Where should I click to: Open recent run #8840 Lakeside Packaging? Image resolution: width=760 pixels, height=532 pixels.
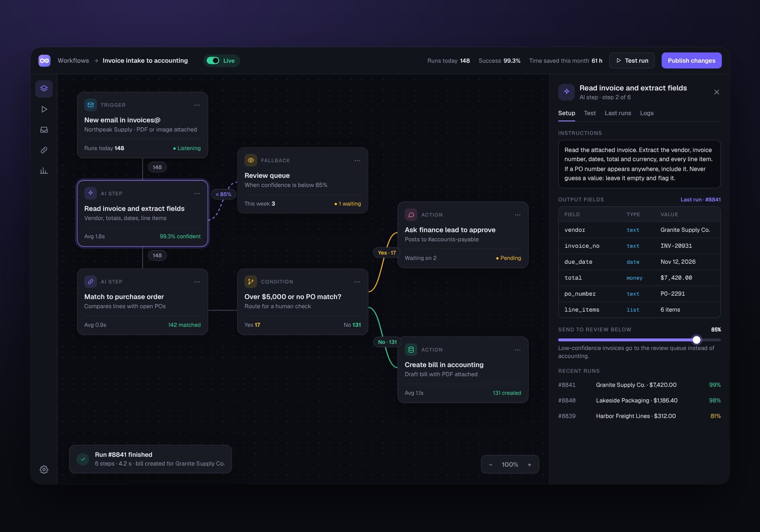pos(639,401)
